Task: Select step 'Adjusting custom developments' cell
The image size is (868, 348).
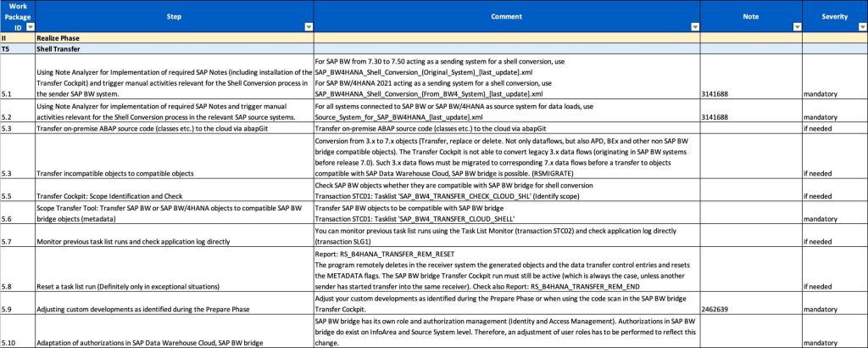Action: tap(175, 303)
